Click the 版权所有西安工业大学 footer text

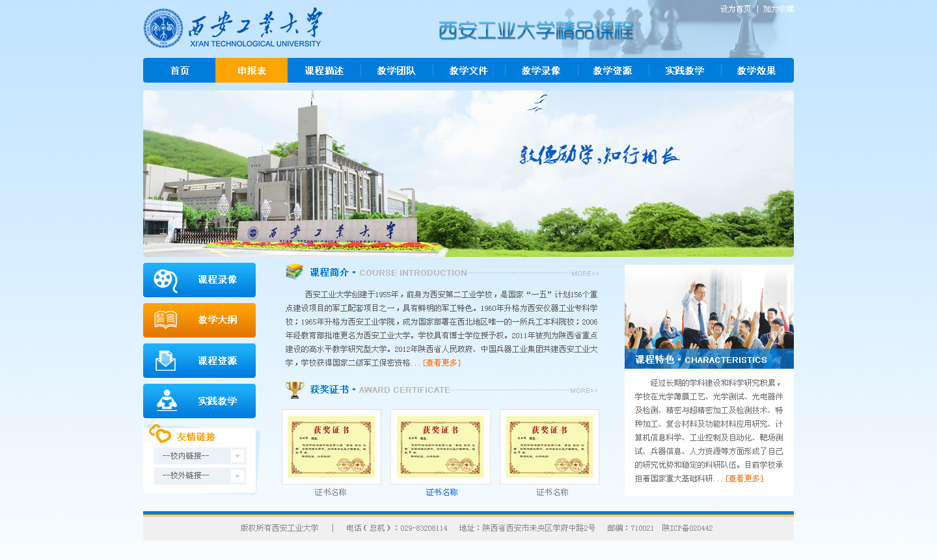pos(280,528)
